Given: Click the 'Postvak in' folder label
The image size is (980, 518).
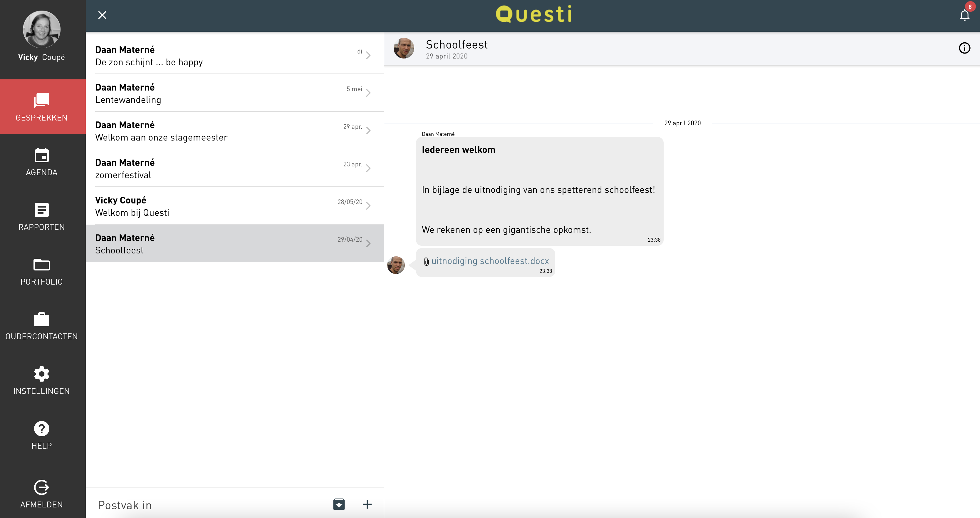Looking at the screenshot, I should pyautogui.click(x=125, y=505).
